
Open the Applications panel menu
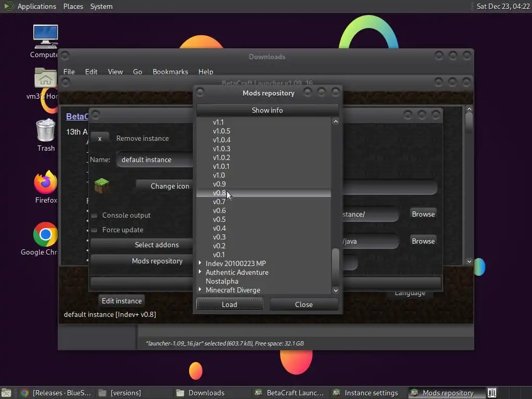37,6
